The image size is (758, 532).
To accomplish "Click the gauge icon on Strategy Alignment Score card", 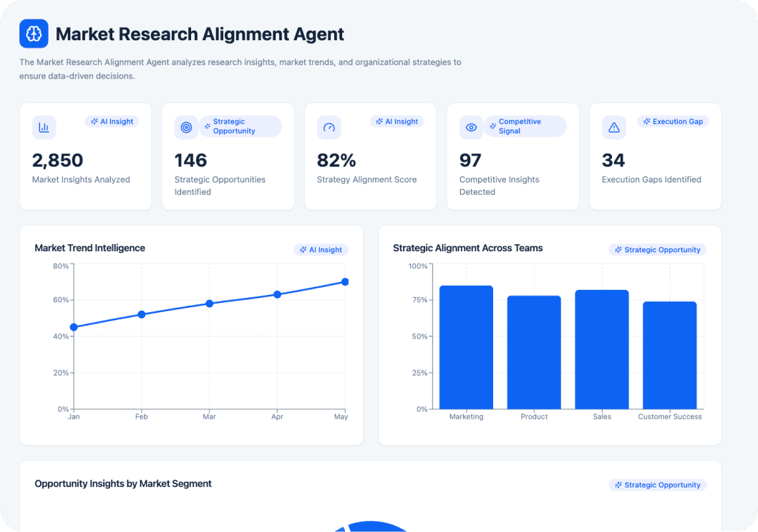I will tap(329, 127).
